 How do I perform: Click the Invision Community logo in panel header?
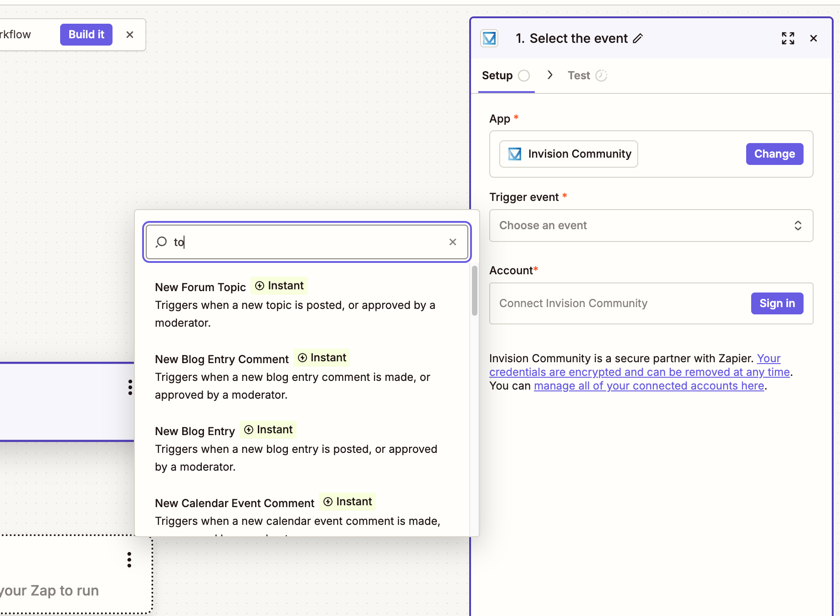coord(489,38)
